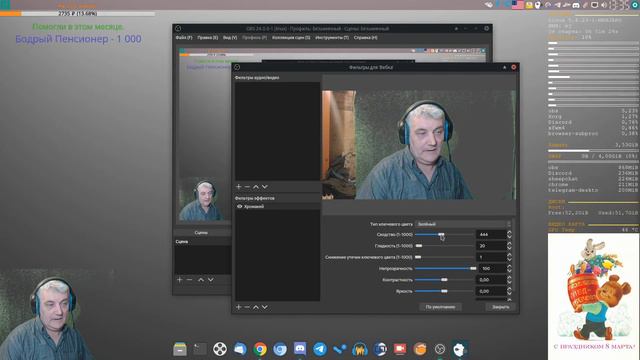Adjust the Сходство similarity slider
This screenshot has height=360, width=640.
444,234
